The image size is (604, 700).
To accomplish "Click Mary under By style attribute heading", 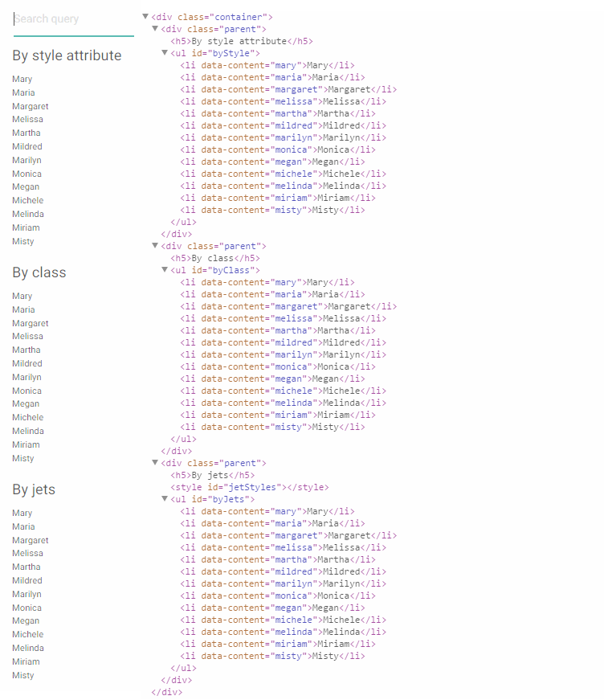I will pos(22,79).
